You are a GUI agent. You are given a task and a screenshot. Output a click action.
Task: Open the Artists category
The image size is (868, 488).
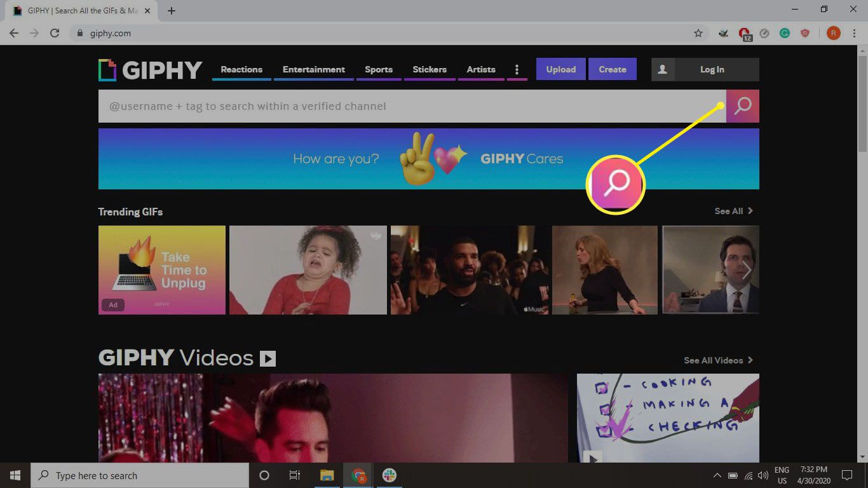pos(481,69)
